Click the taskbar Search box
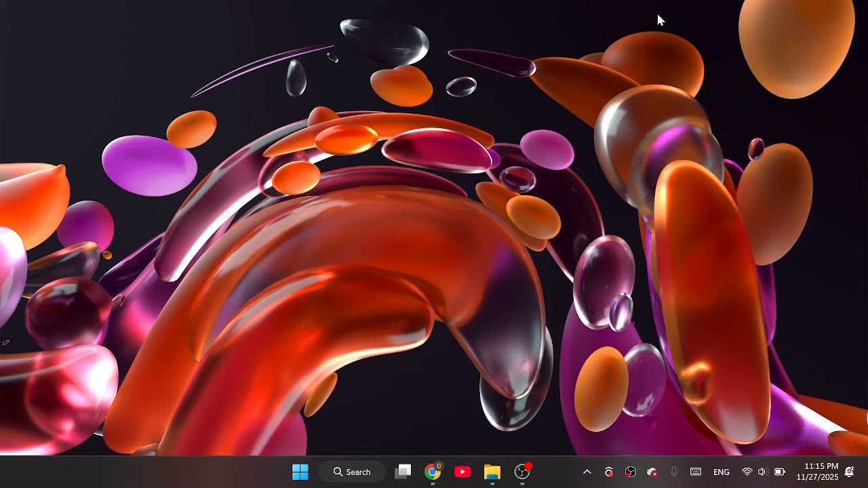 353,472
